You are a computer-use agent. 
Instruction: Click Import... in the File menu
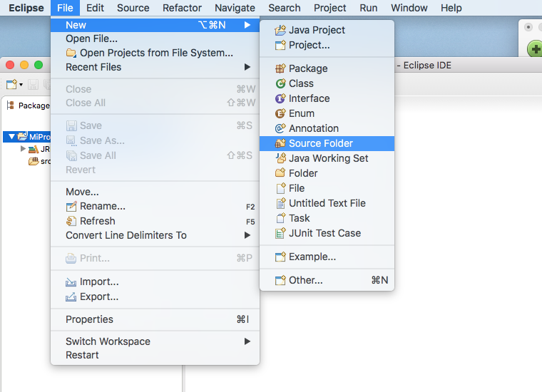[99, 282]
